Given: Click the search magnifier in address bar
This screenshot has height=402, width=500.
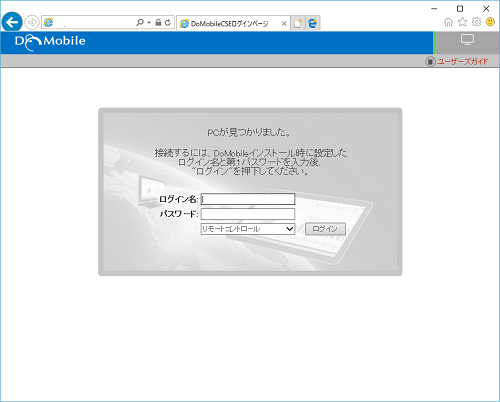Looking at the screenshot, I should point(140,22).
